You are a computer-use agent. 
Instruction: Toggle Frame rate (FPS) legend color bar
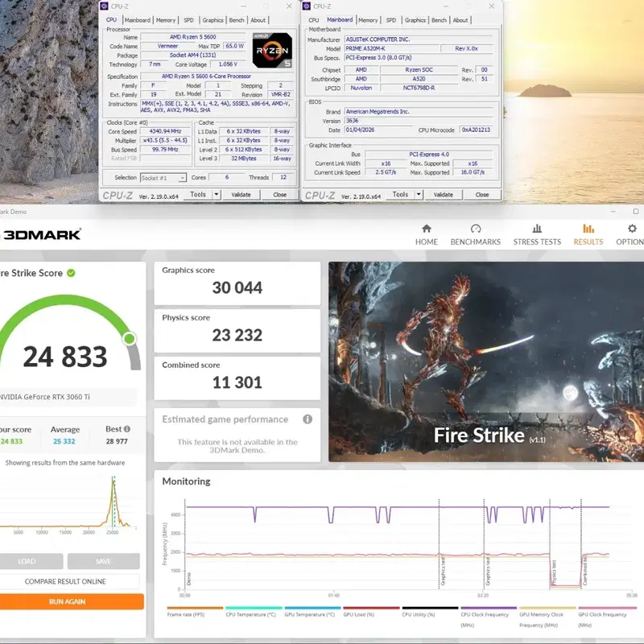(195, 608)
